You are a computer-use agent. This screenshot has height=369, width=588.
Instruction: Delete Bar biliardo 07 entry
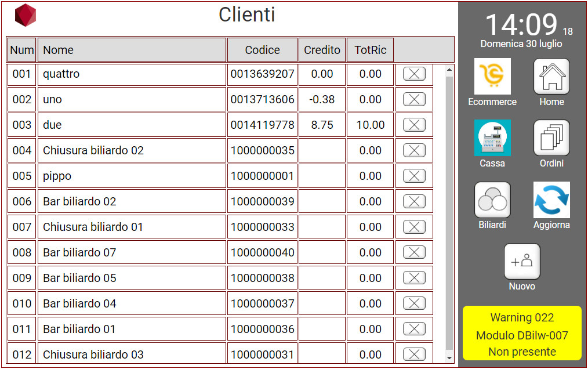[414, 252]
